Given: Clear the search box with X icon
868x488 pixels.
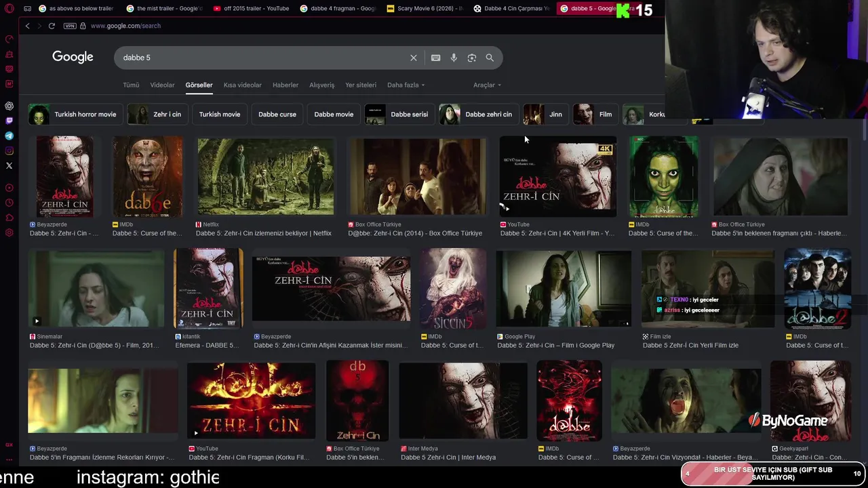Looking at the screenshot, I should pyautogui.click(x=414, y=58).
